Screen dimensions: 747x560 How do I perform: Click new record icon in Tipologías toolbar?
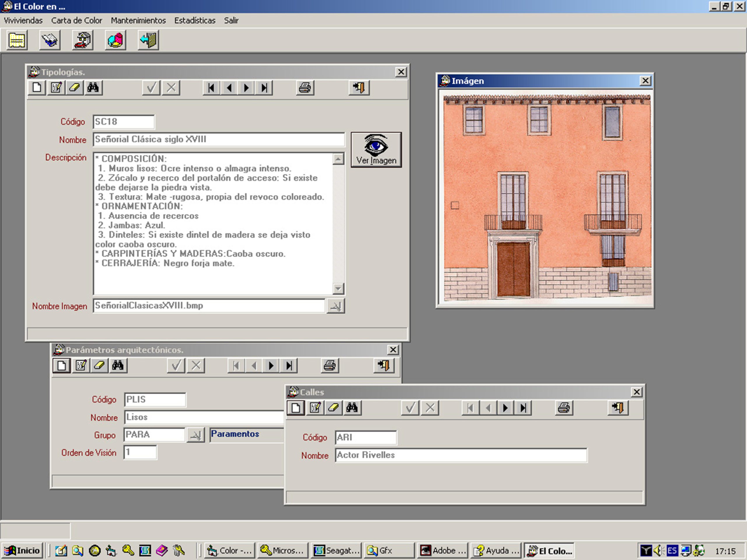pyautogui.click(x=37, y=88)
